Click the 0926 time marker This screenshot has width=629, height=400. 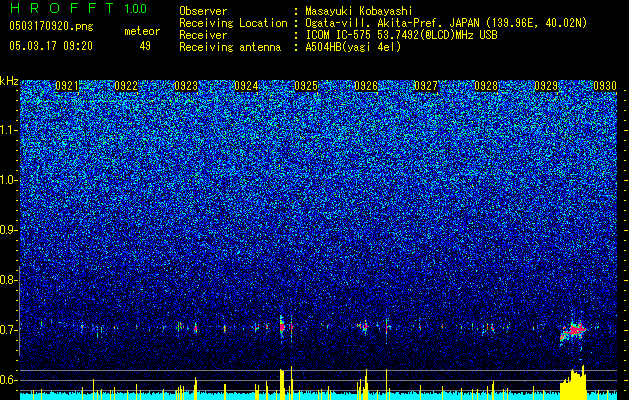(x=366, y=86)
